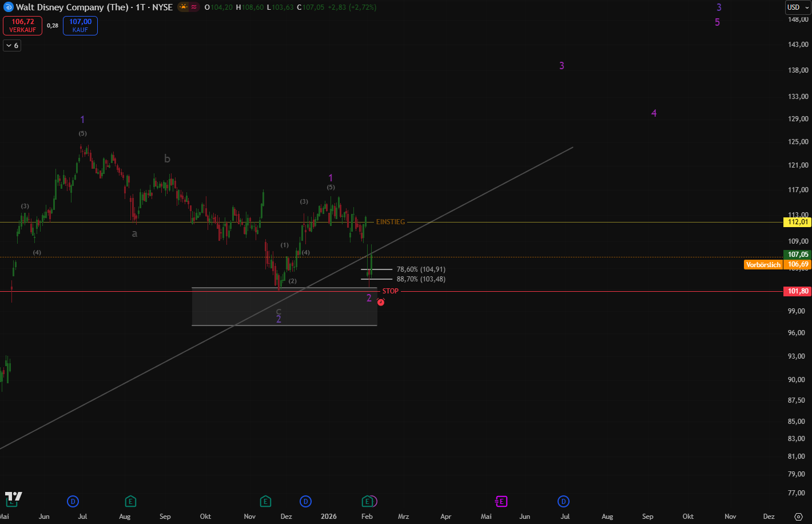This screenshot has width=812, height=524.
Task: Expand the collapsed indicators legend showing 6
Action: 12,46
